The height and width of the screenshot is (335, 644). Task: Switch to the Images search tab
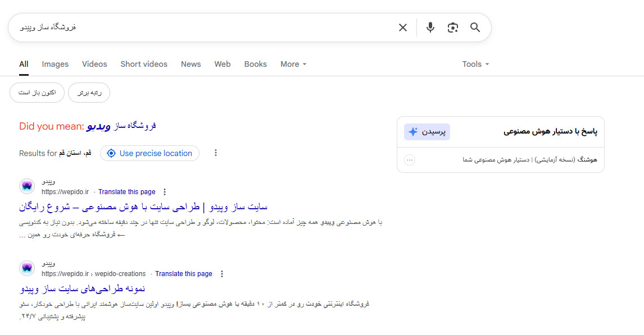[x=55, y=64]
